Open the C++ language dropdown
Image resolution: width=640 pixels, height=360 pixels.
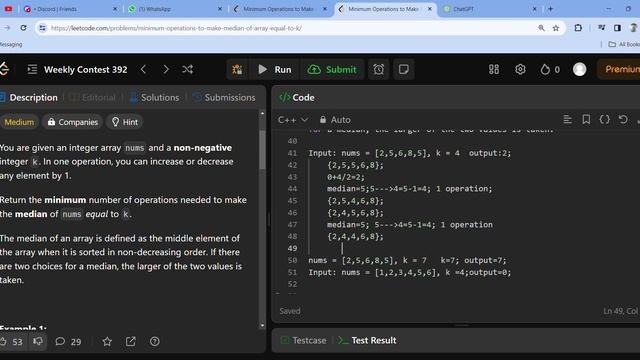[293, 120]
